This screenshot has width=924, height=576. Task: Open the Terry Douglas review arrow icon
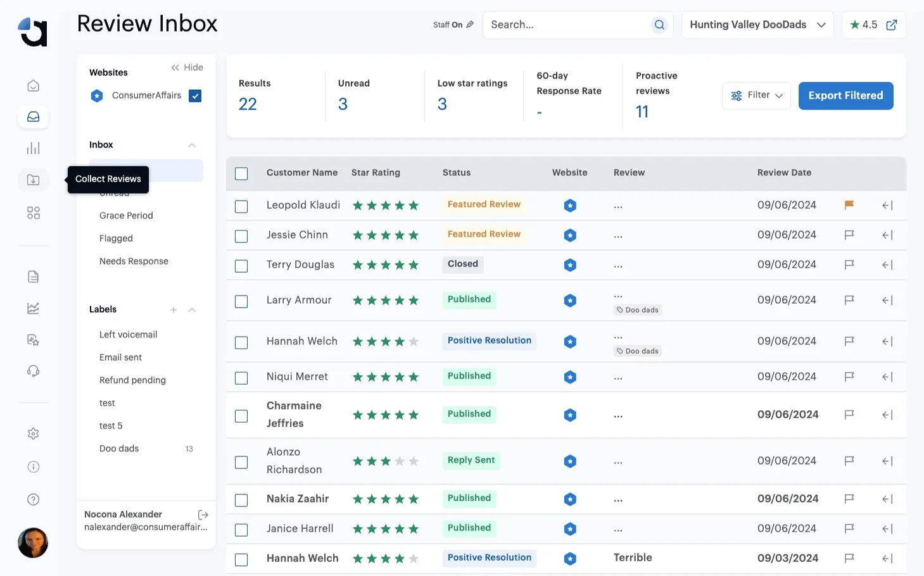(887, 265)
